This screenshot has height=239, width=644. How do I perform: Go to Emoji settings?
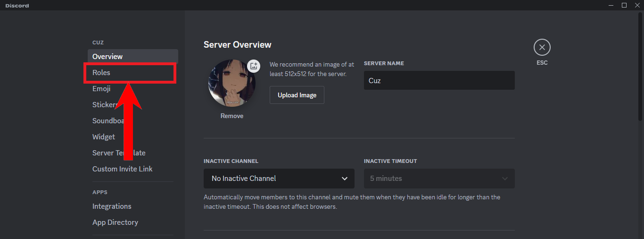pos(133,89)
